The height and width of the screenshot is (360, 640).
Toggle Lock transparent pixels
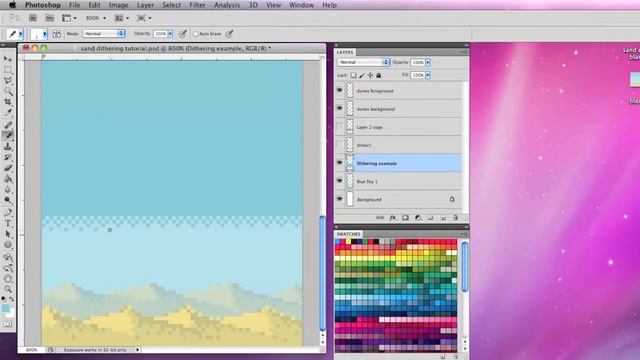tap(353, 75)
